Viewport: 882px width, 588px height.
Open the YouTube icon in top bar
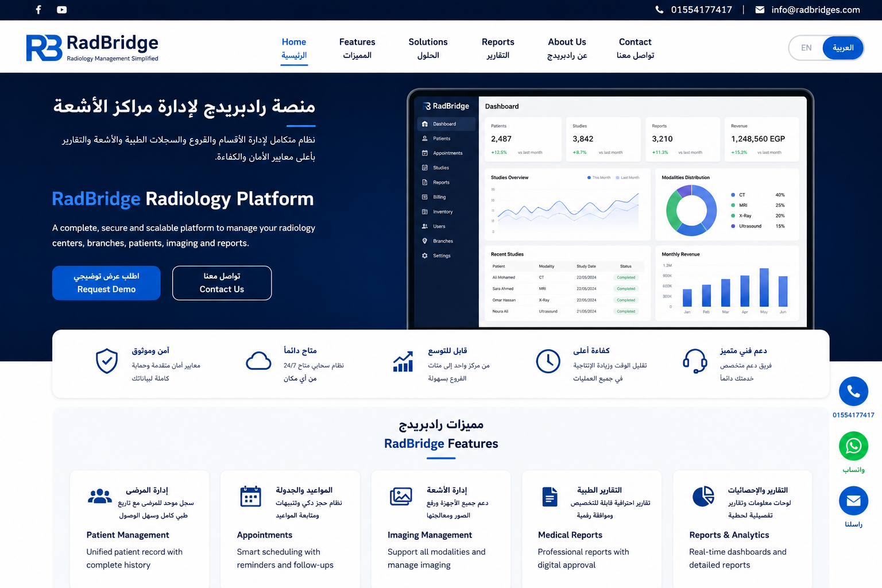[x=62, y=10]
